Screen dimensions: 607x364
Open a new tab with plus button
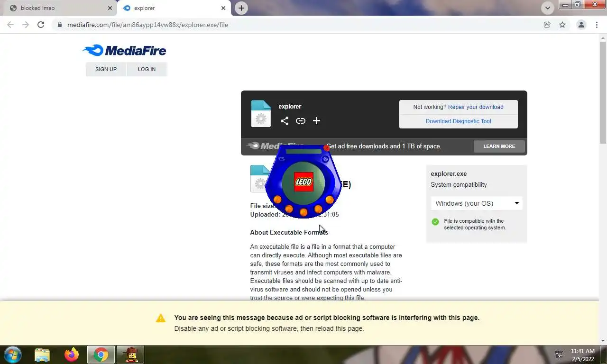241,8
